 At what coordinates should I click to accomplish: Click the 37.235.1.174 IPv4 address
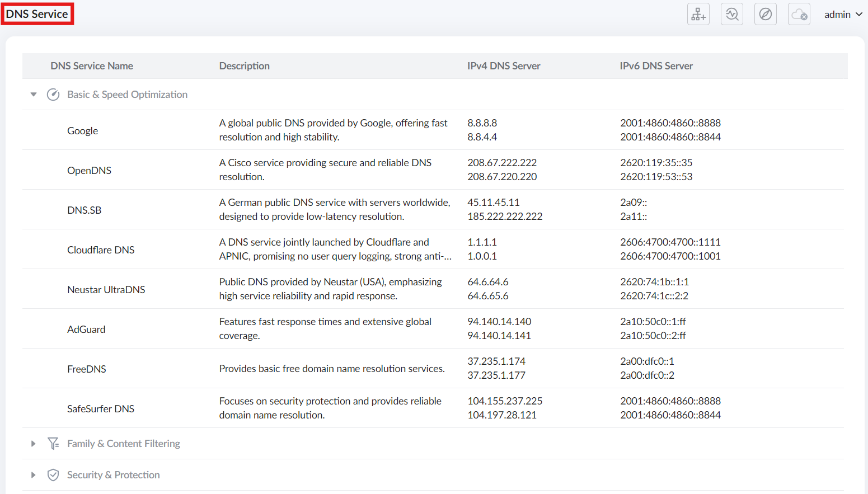496,361
